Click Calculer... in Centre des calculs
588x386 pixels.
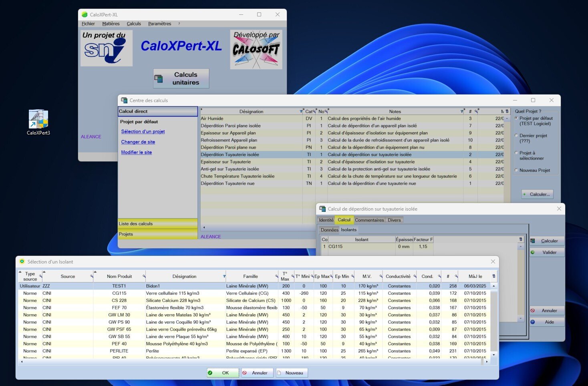click(538, 194)
